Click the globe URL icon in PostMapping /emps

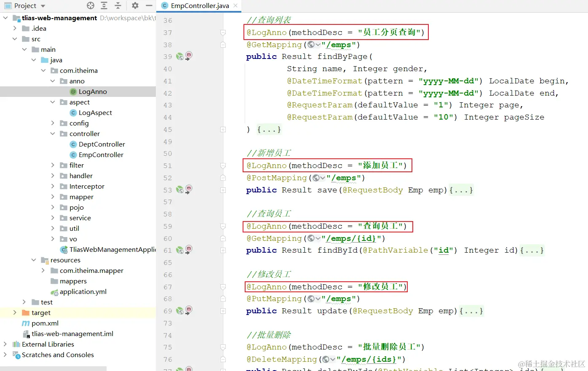coord(316,178)
